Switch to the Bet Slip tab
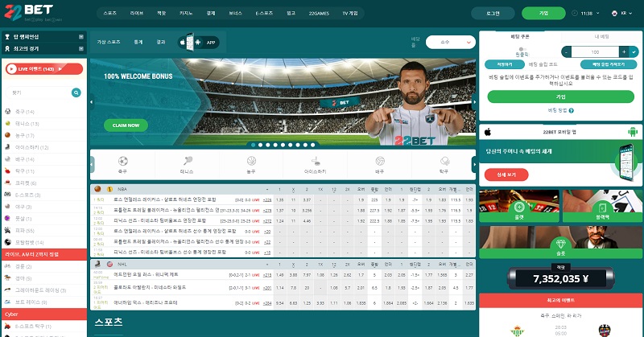 point(520,36)
